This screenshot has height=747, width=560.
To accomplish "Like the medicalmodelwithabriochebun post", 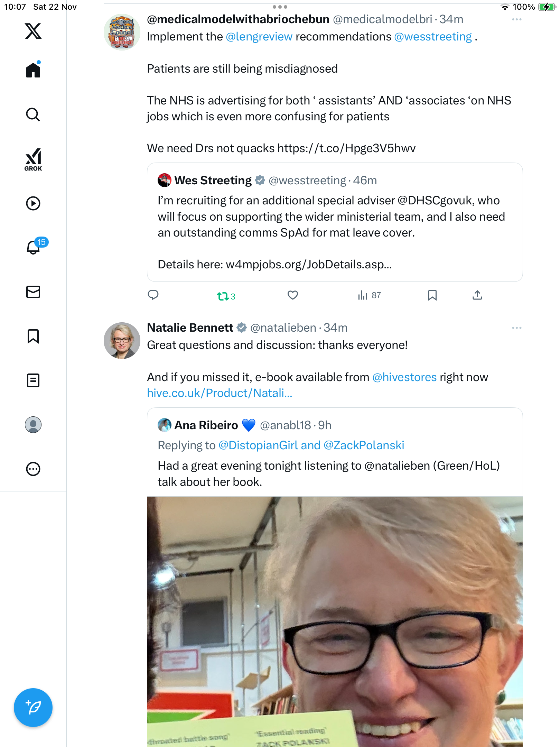I will point(293,295).
